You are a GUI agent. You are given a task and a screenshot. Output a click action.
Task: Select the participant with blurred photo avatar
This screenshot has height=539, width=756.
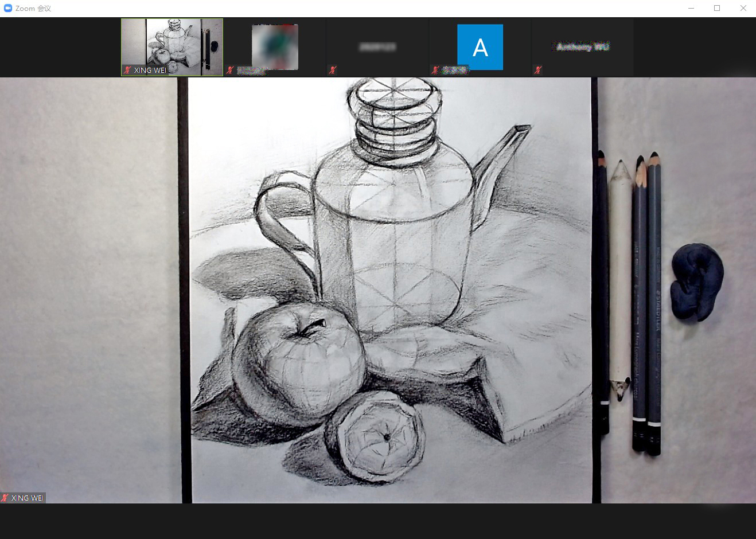(x=275, y=46)
